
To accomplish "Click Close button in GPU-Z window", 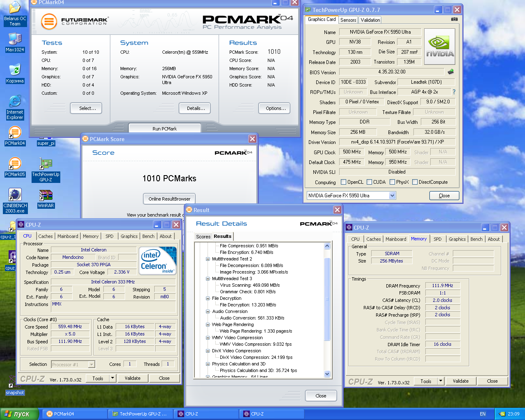I will pyautogui.click(x=444, y=196).
